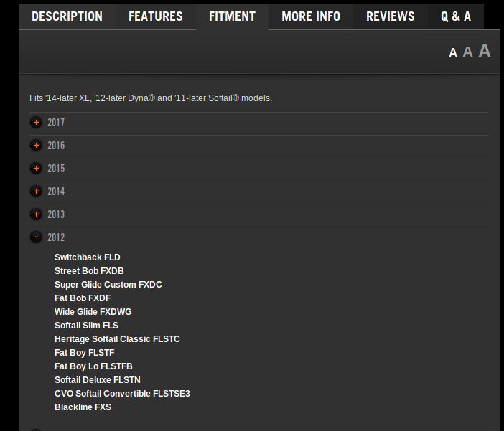Viewport: 504px width, 431px height.
Task: Expand the 2017 fitment year
Action: point(36,123)
